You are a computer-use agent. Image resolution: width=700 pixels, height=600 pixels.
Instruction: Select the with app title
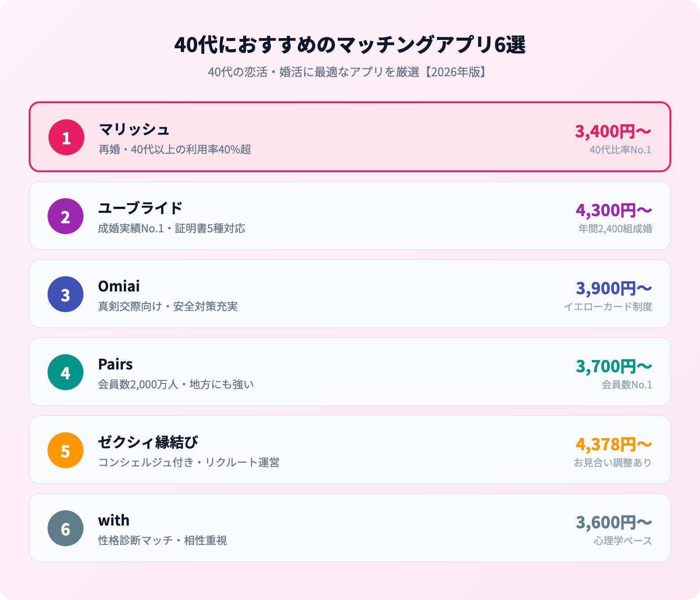coord(114,520)
